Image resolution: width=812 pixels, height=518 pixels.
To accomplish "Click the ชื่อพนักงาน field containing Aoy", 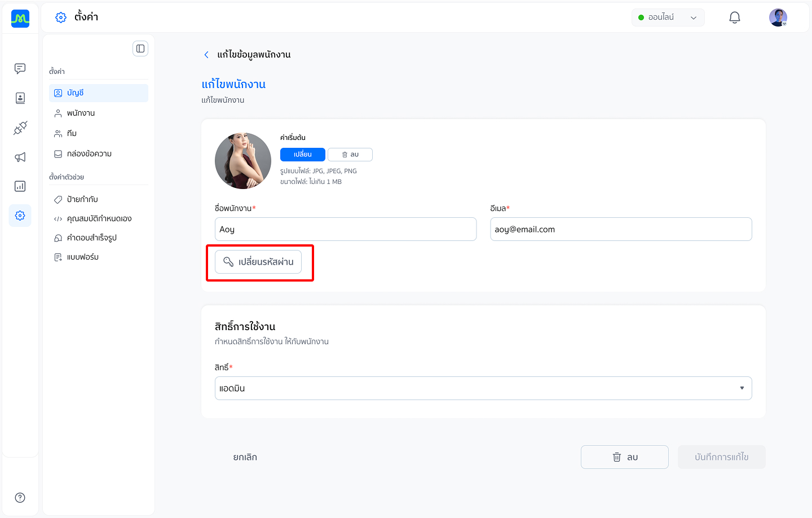I will pos(346,229).
